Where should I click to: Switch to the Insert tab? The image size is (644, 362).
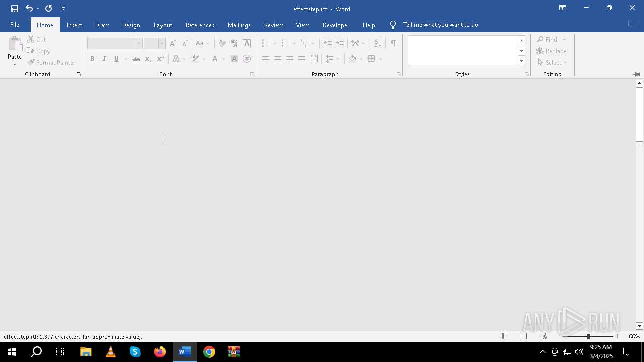[74, 25]
